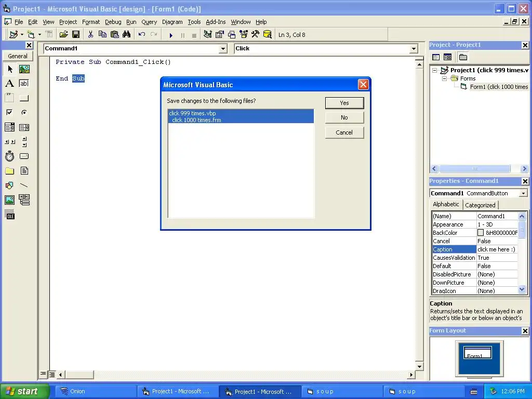Click the Object Browser toolbar icon
This screenshot has width=532, height=399.
tap(244, 35)
